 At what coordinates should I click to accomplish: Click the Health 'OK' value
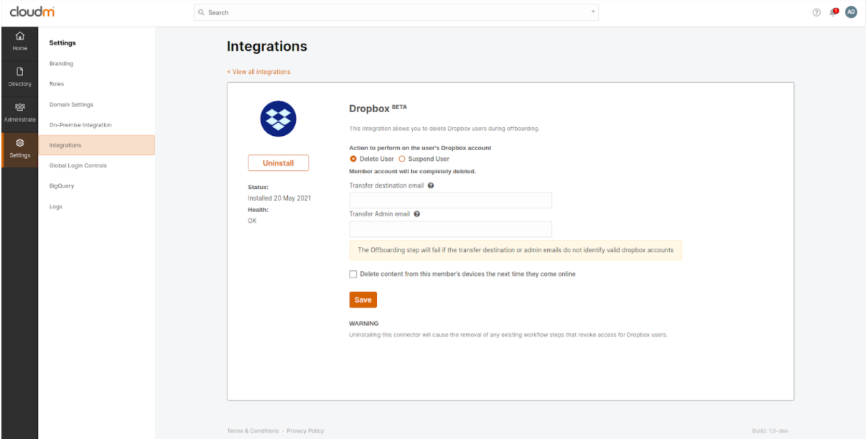[252, 221]
